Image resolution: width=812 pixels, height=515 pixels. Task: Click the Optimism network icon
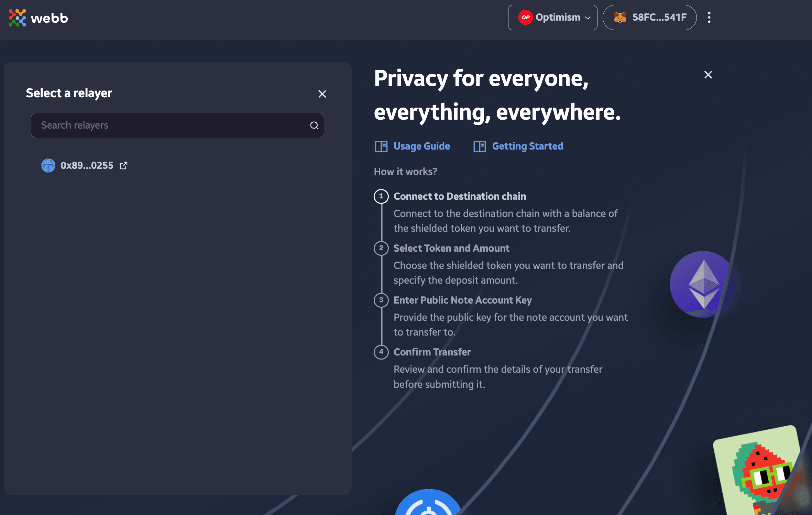525,17
